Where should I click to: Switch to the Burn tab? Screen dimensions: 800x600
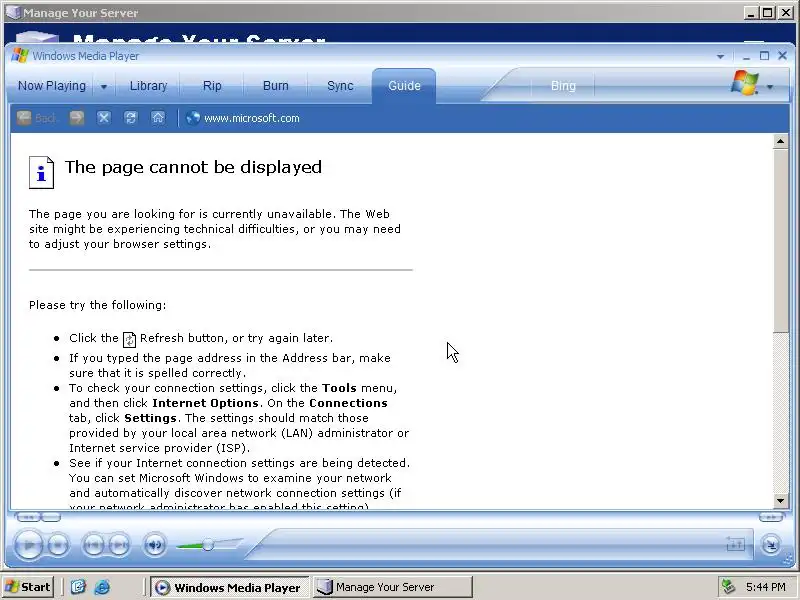pyautogui.click(x=276, y=86)
